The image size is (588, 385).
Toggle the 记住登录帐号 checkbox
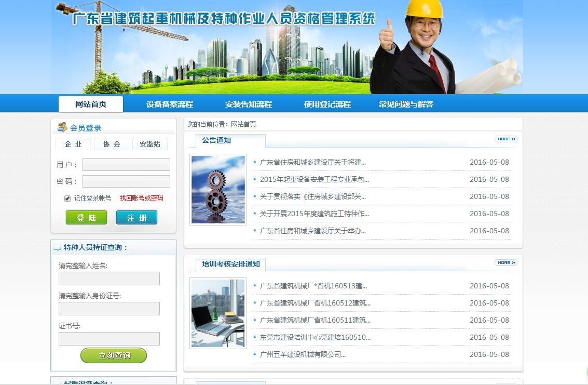[x=67, y=198]
